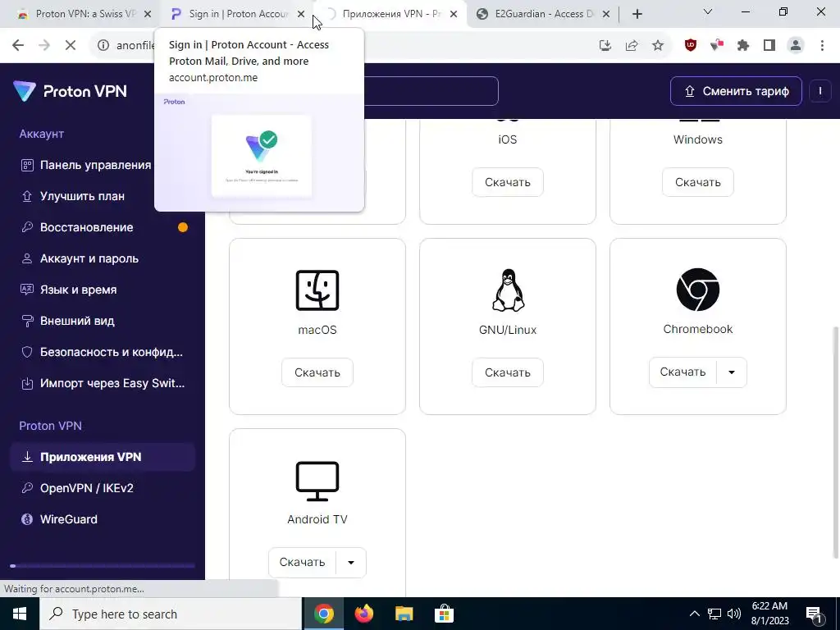Click Скачать for Chromebook
This screenshot has height=630, width=840.
682,372
